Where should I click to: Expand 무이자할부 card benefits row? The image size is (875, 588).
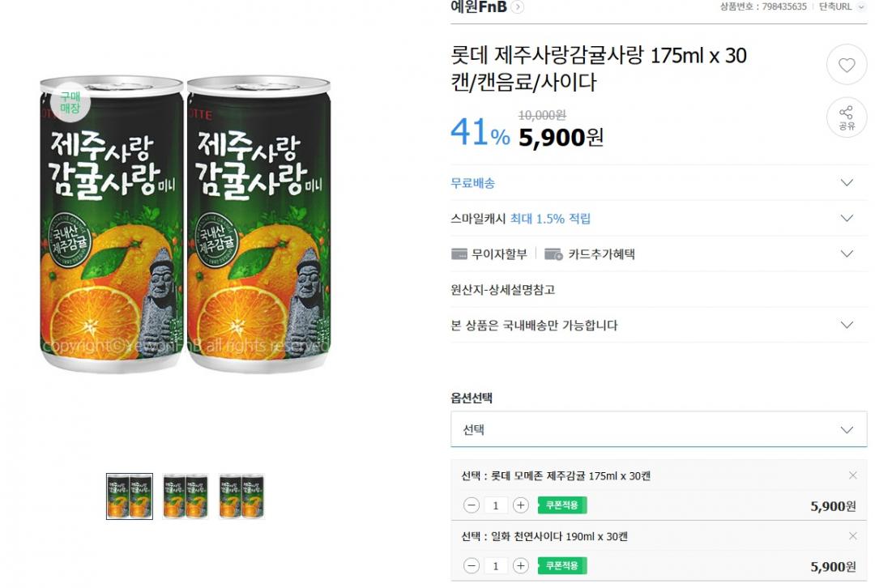click(847, 254)
